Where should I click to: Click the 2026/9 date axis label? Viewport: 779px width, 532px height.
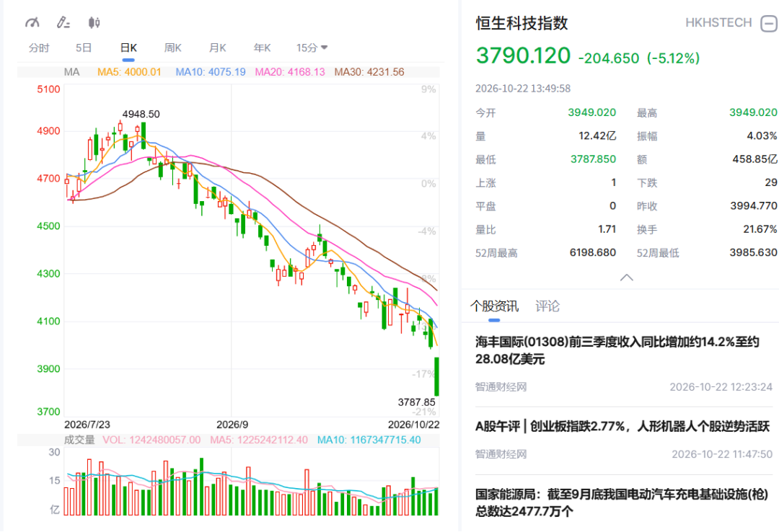pos(232,425)
